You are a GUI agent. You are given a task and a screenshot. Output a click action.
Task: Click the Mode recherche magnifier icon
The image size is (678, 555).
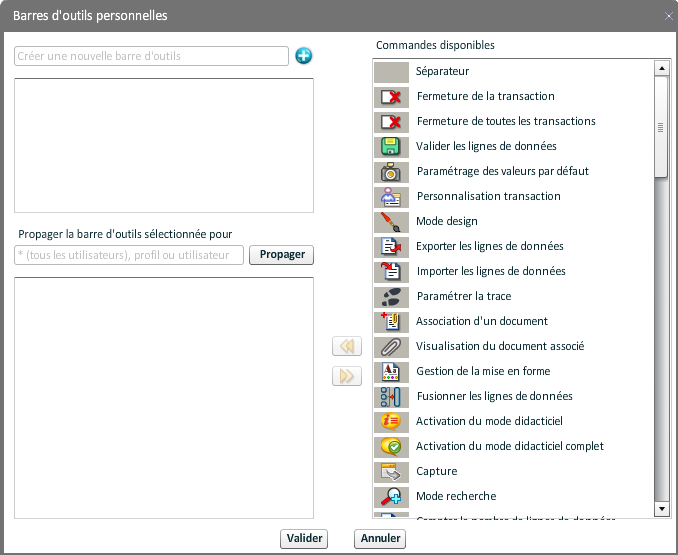pyautogui.click(x=392, y=497)
